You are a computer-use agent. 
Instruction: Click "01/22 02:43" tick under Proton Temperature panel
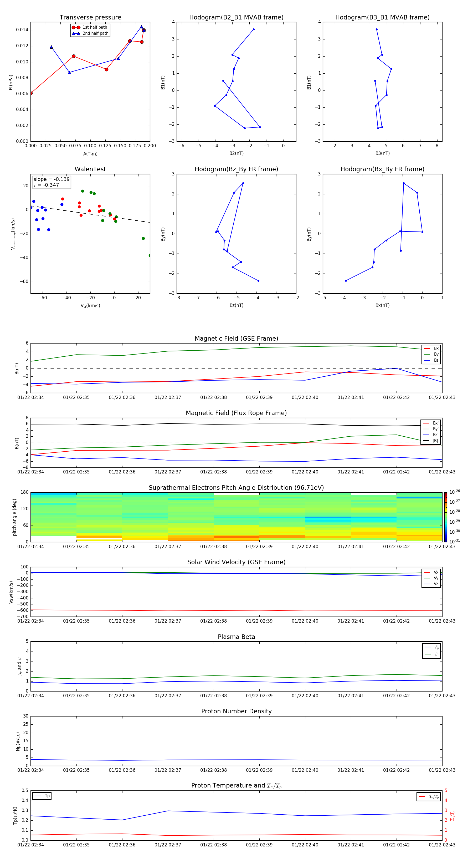[442, 845]
